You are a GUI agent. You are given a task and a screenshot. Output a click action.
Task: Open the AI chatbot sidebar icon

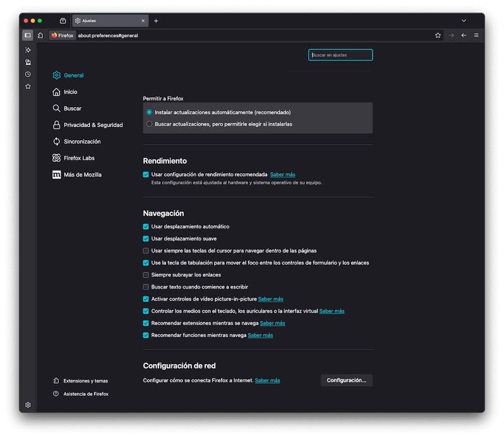[x=28, y=50]
